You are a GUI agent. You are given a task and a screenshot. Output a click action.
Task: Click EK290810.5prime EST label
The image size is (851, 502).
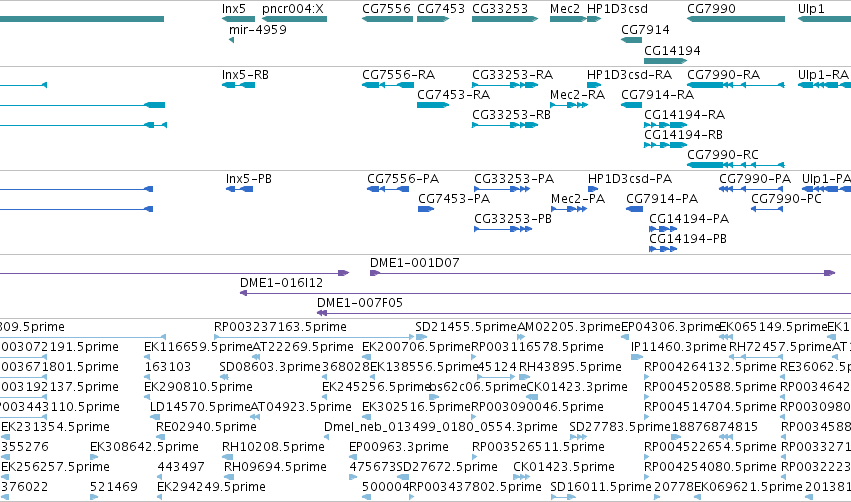click(x=198, y=386)
